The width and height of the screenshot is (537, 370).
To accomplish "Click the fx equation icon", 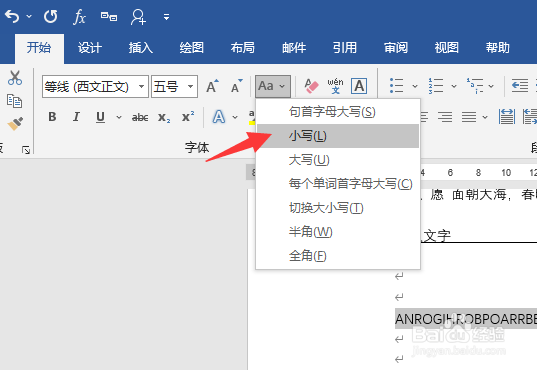I will tap(79, 16).
